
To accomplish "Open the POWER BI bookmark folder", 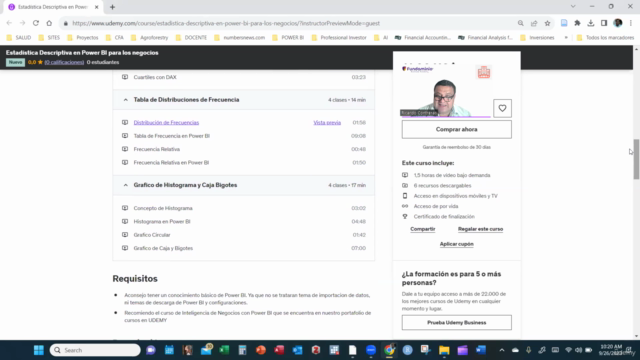I will click(x=288, y=38).
